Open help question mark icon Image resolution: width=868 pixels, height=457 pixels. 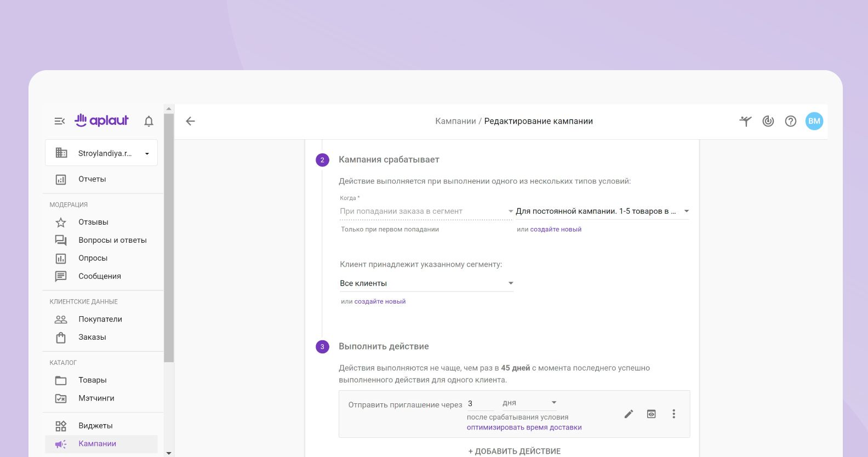click(x=790, y=121)
